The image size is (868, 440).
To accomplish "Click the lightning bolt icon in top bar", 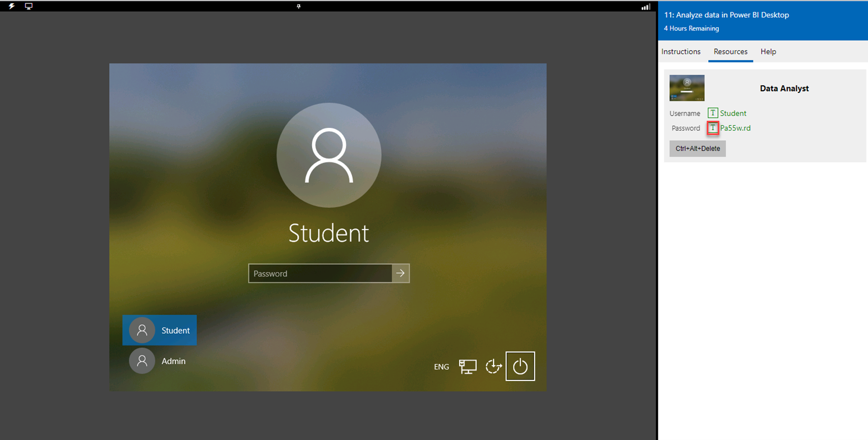I will (x=11, y=6).
